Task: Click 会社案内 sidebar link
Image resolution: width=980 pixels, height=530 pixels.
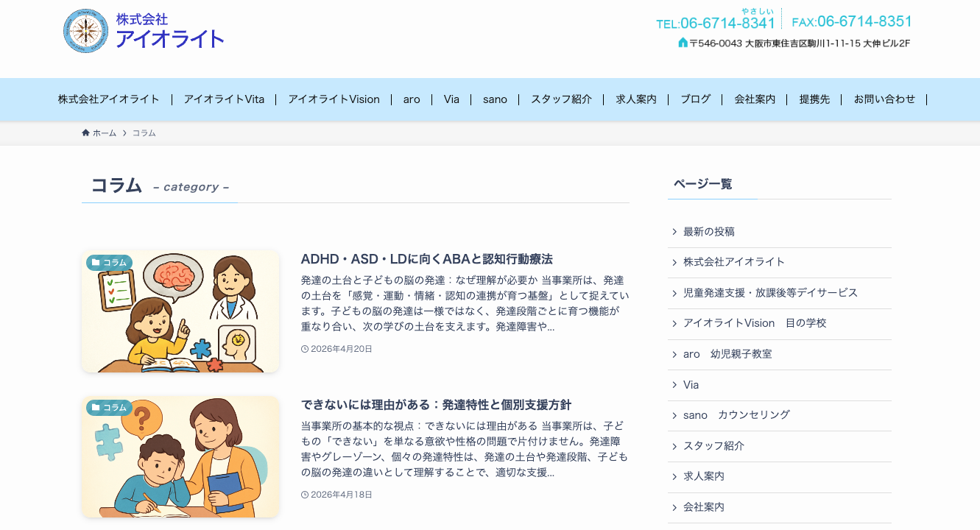Action: [x=704, y=507]
